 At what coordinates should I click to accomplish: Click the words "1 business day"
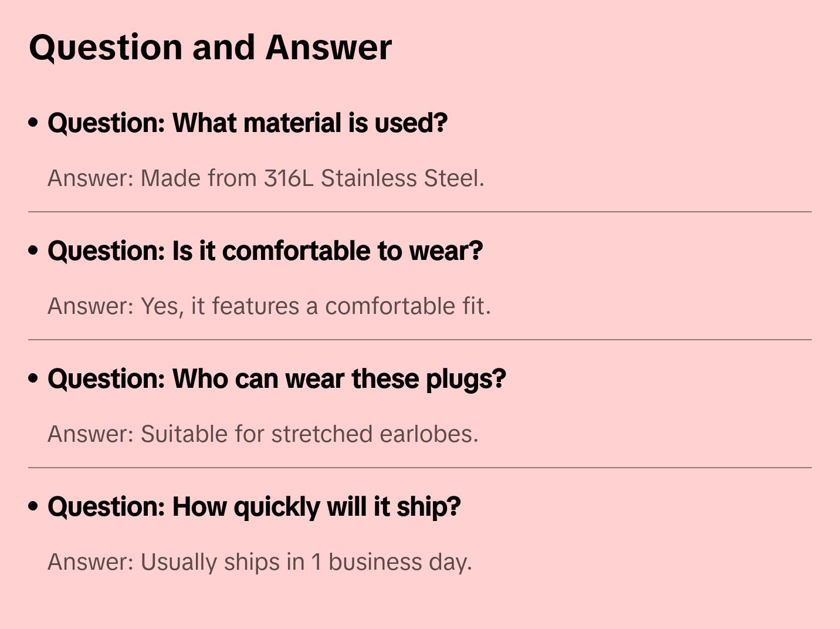(x=391, y=562)
